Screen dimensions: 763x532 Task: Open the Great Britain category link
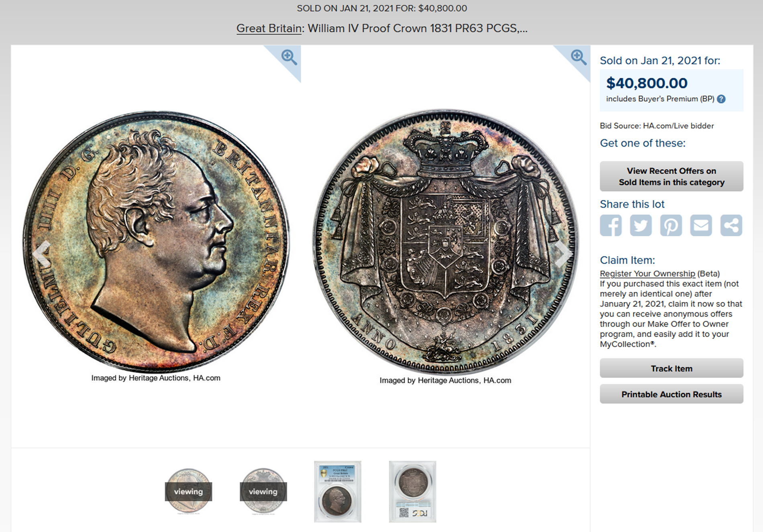click(269, 29)
